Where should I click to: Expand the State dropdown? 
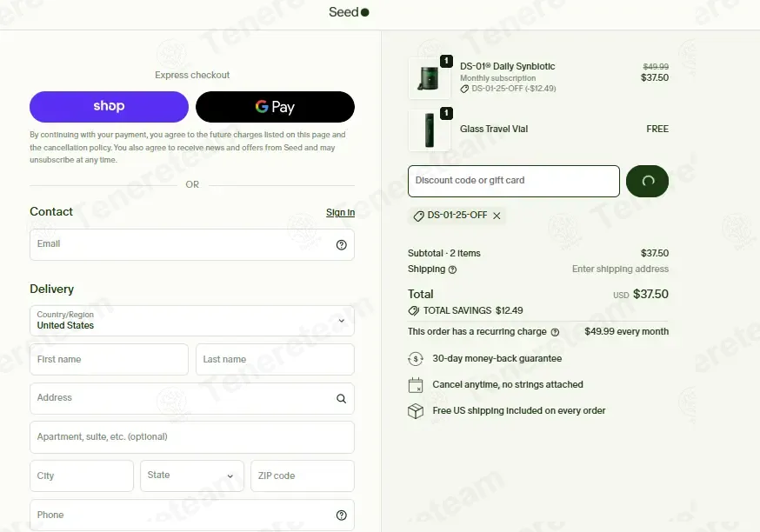coord(192,475)
